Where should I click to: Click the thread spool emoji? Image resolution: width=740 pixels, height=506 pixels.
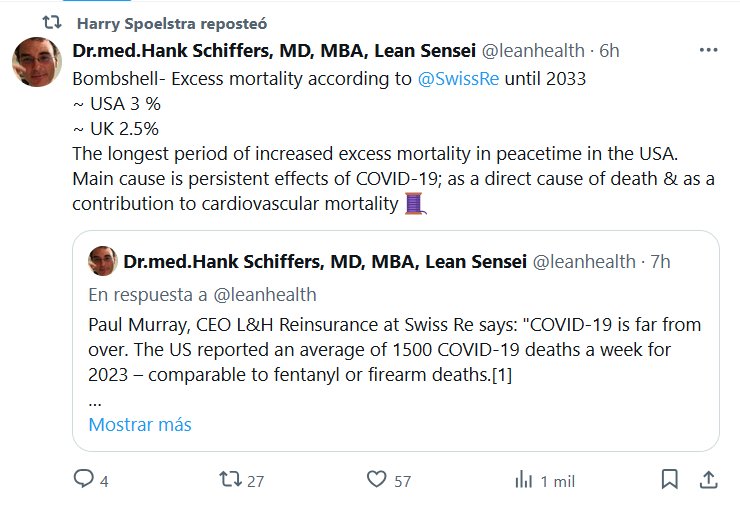[415, 203]
